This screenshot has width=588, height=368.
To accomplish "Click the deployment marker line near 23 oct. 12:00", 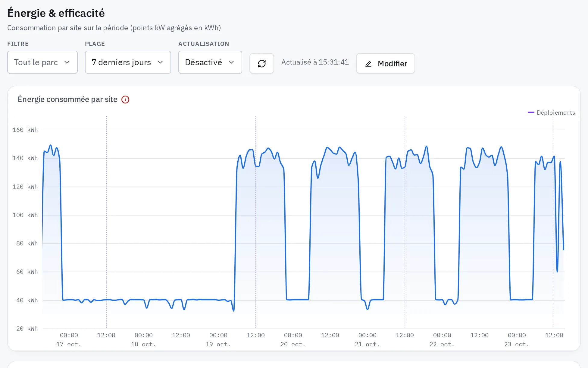I will [554, 222].
